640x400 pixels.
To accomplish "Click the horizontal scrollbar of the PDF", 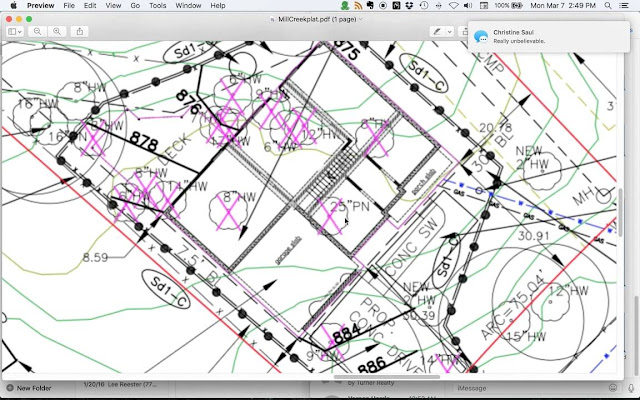I will pos(387,376).
